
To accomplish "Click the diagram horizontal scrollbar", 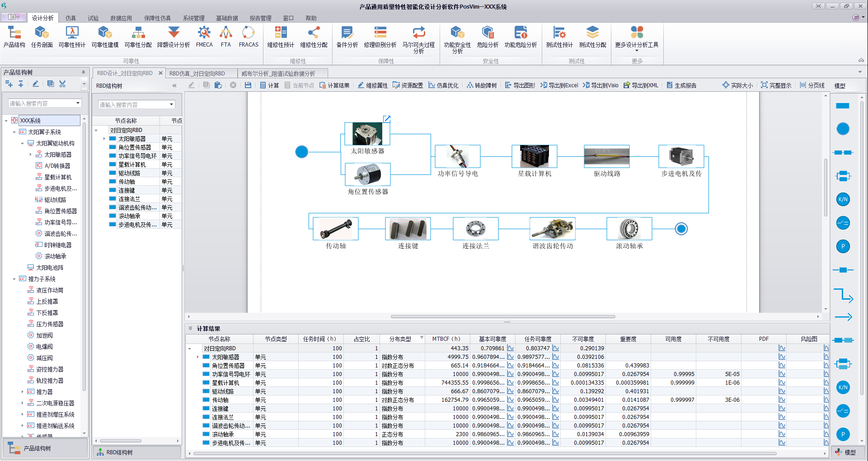I will (x=503, y=316).
